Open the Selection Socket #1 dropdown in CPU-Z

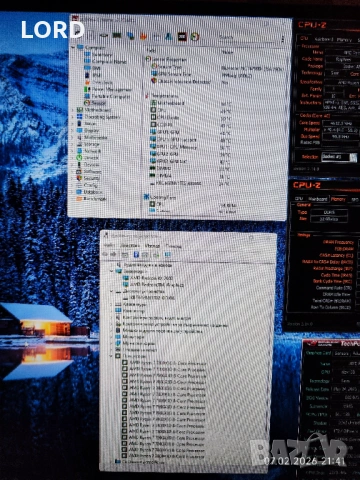pos(339,157)
